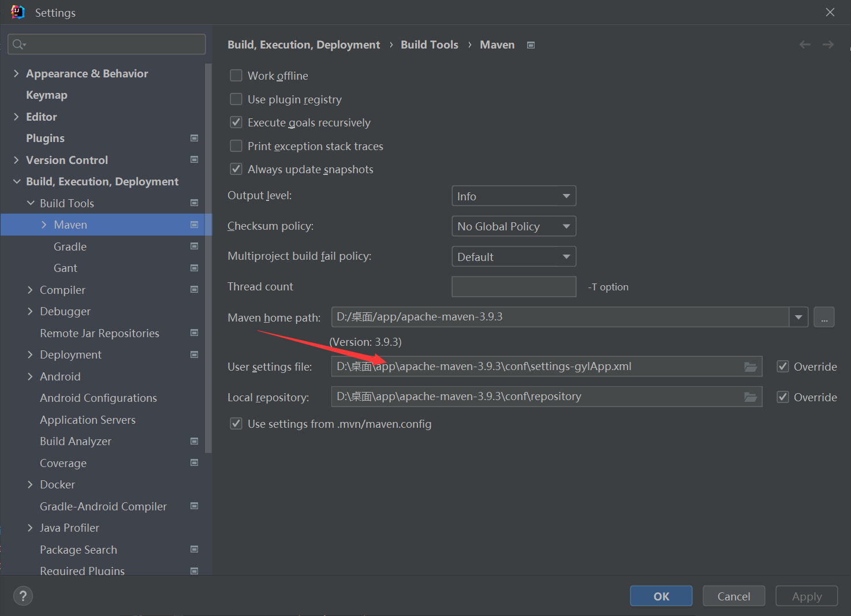Screen dimensions: 851x616
Task: Open the Checksum policy dropdown
Action: click(514, 226)
